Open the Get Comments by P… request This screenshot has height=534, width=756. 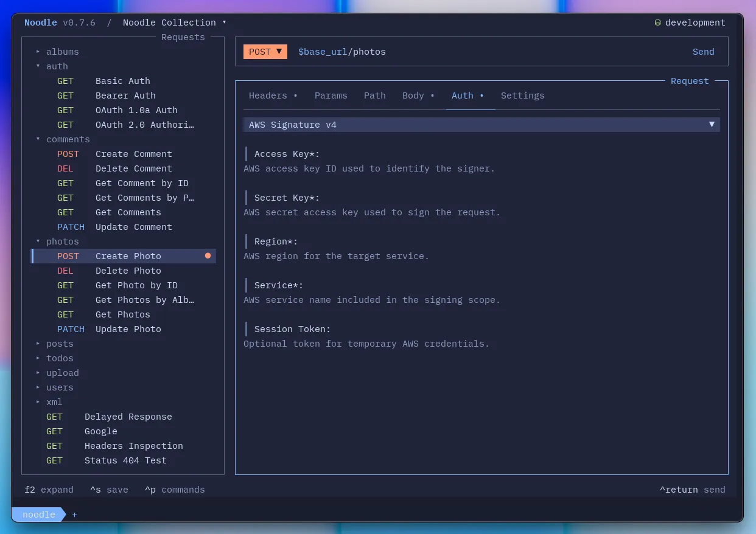[x=123, y=198]
